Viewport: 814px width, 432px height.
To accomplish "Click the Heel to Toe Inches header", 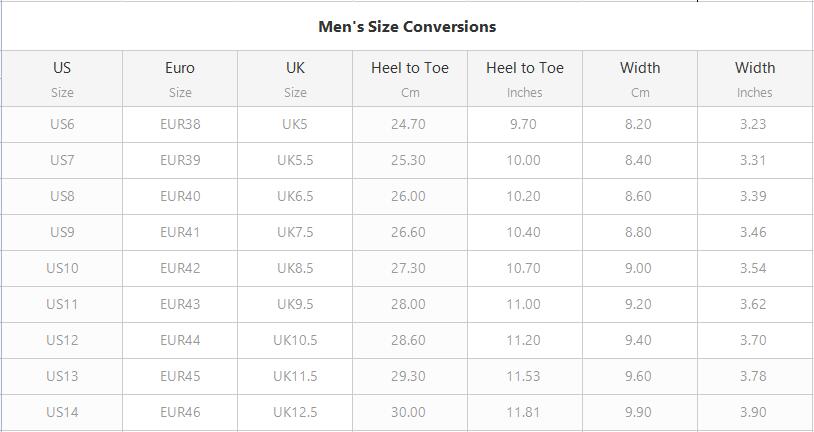I will 525,79.
